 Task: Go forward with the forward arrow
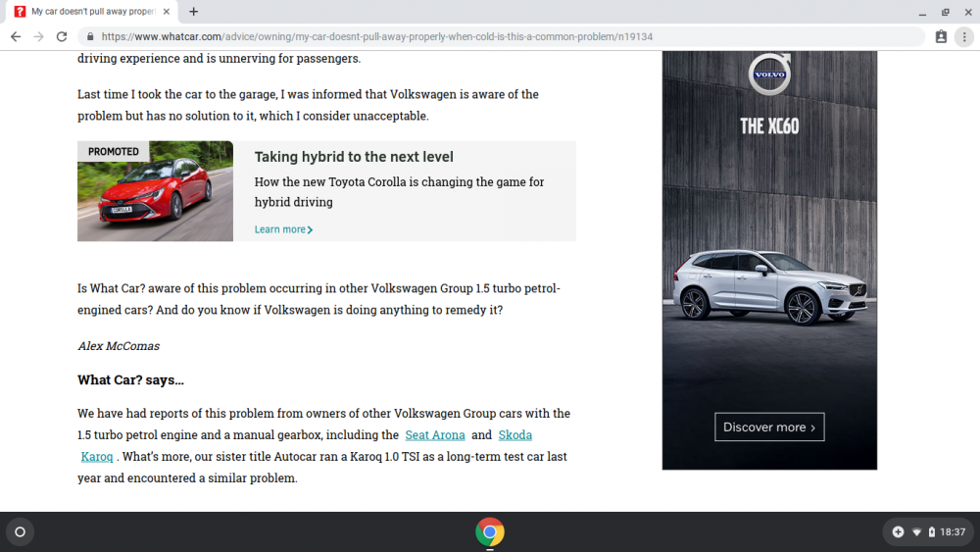tap(39, 37)
